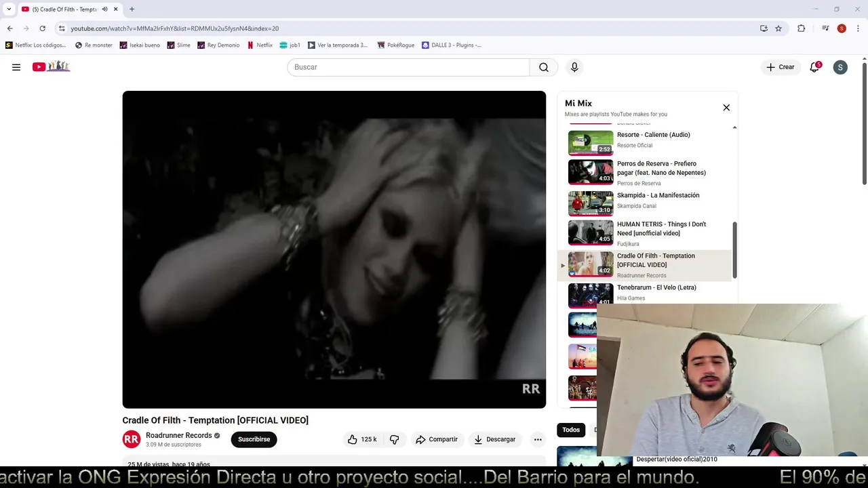
Task: Open DALLE 3 - Plugins bookmark
Action: [x=452, y=45]
